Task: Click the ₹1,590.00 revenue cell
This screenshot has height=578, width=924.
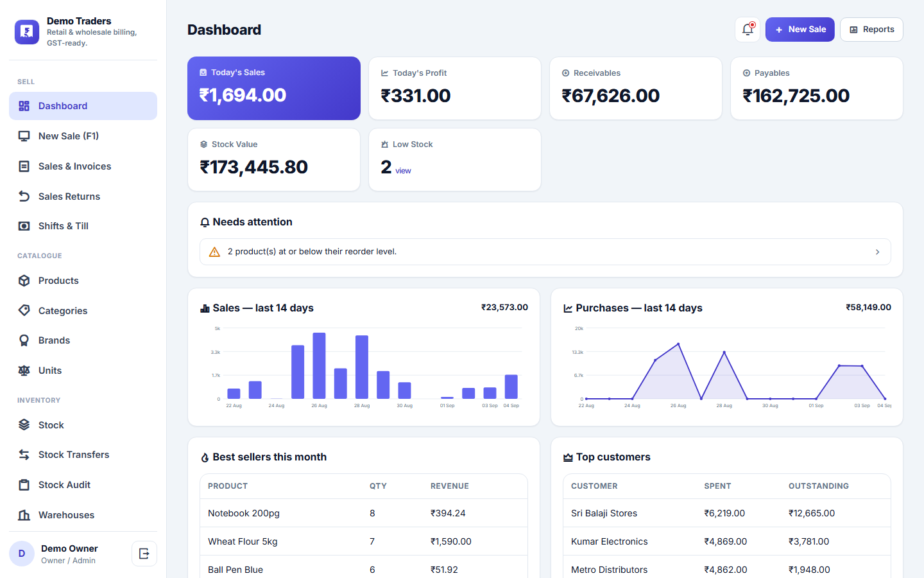Action: click(x=451, y=541)
